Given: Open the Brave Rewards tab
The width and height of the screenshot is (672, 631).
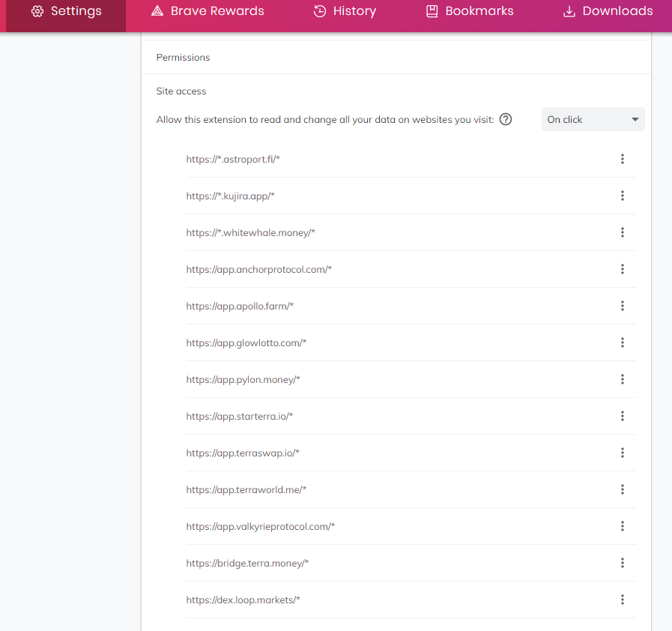Looking at the screenshot, I should tap(208, 11).
